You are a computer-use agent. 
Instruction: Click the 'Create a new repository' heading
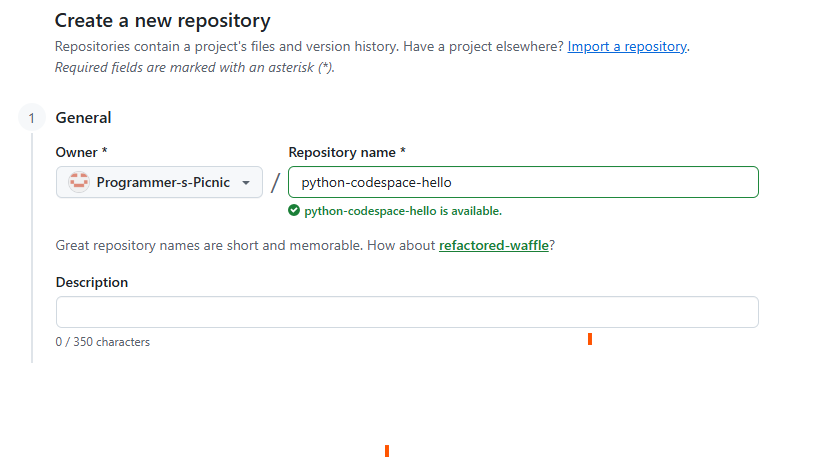(163, 21)
